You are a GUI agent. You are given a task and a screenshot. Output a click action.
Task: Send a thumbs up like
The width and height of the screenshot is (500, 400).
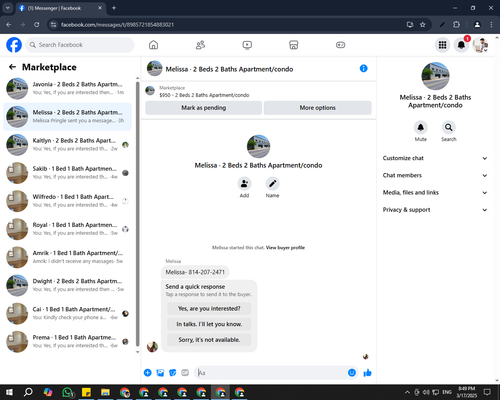367,373
